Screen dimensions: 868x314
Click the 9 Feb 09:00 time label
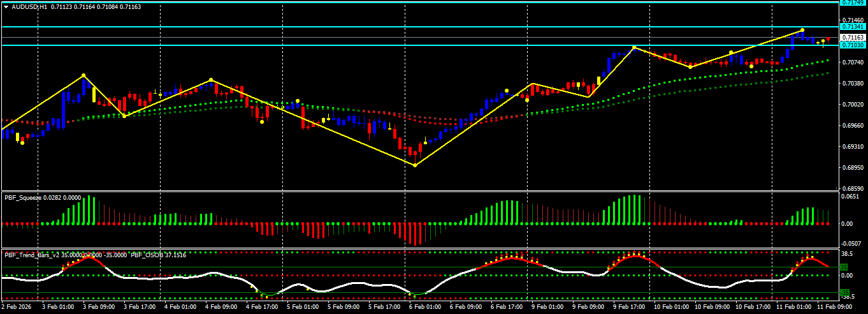pos(589,307)
